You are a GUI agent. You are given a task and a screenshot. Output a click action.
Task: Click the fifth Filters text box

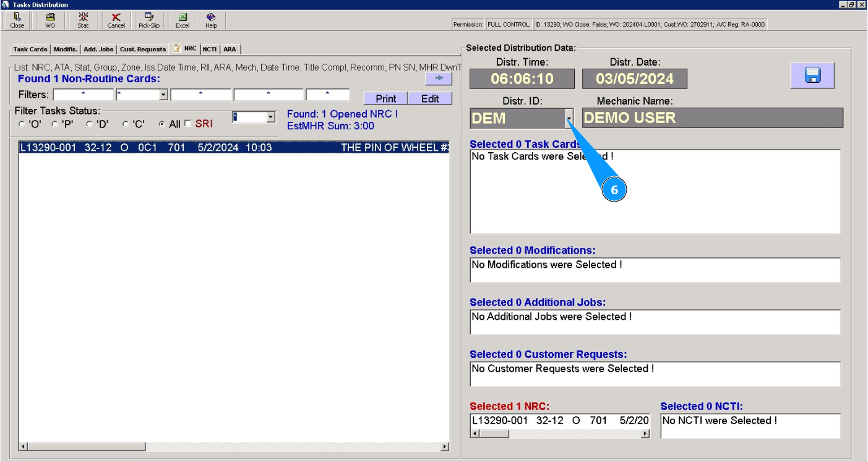pos(328,95)
